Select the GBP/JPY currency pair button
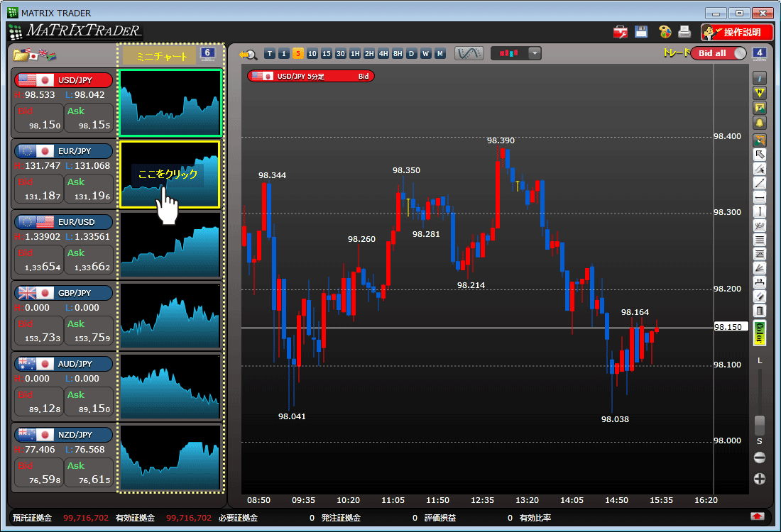 click(63, 293)
